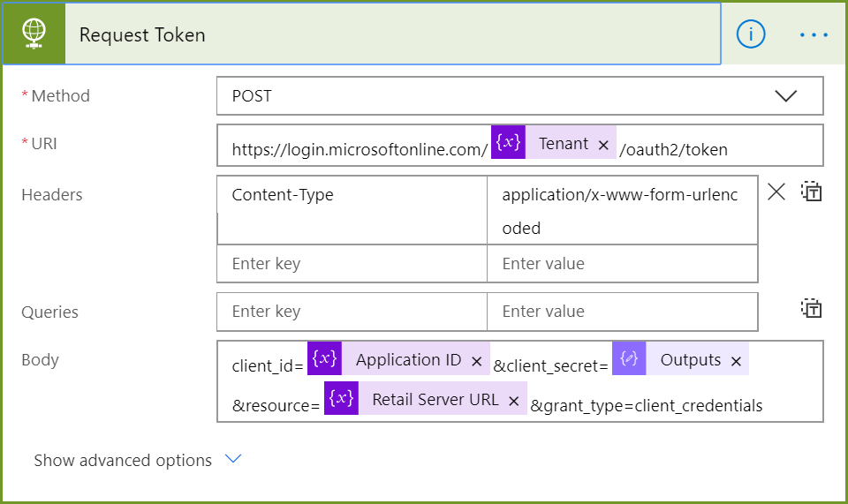Click the Content-Type header key cell
This screenshot has width=848, height=504.
click(352, 210)
